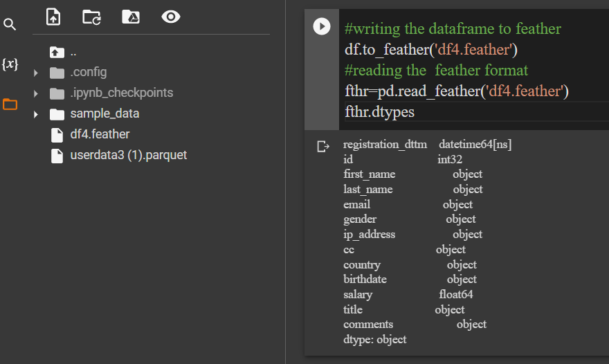Select the sample_data folder

click(104, 113)
